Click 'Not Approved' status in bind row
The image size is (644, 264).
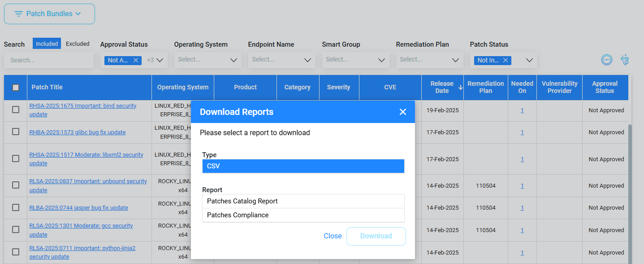[x=606, y=110]
